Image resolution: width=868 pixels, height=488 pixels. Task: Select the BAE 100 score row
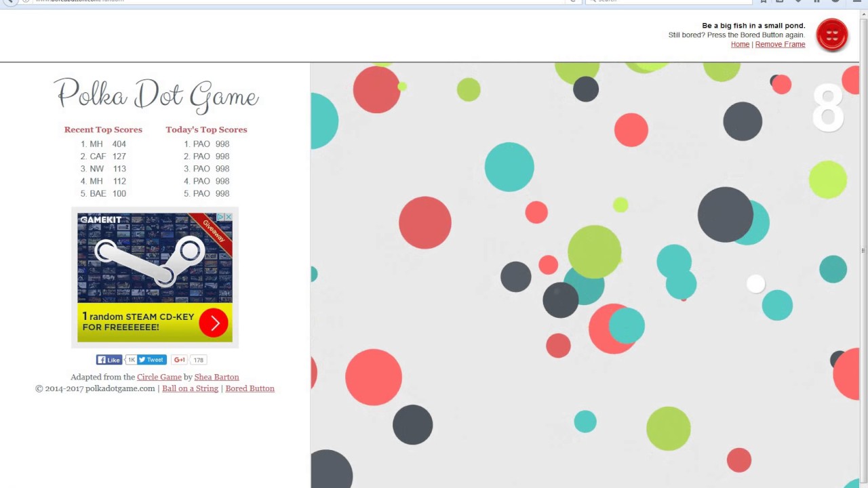103,193
